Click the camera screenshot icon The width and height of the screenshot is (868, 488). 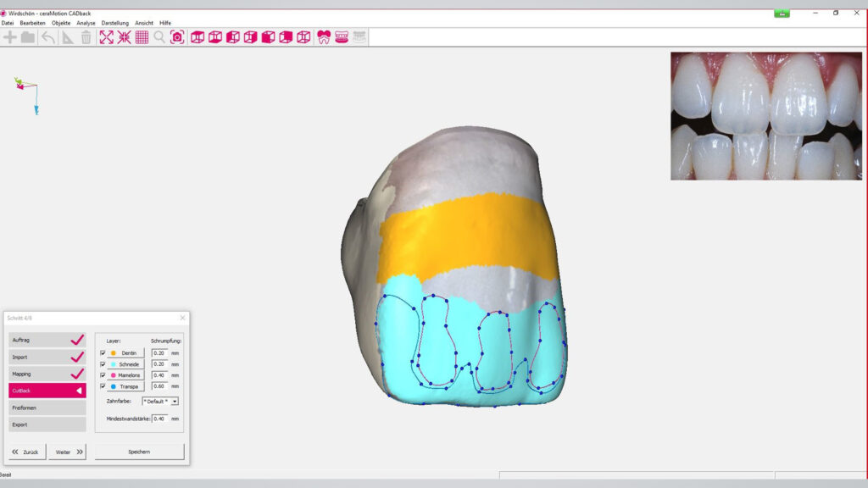177,37
